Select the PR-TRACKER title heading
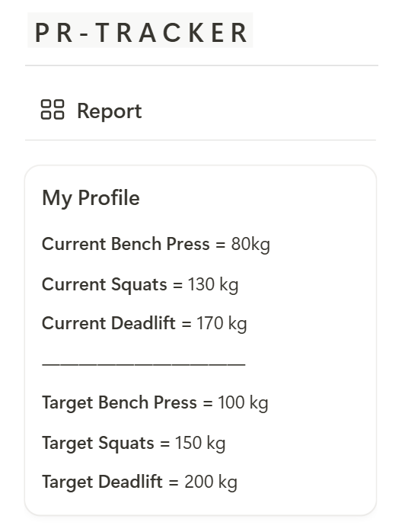 coord(140,33)
